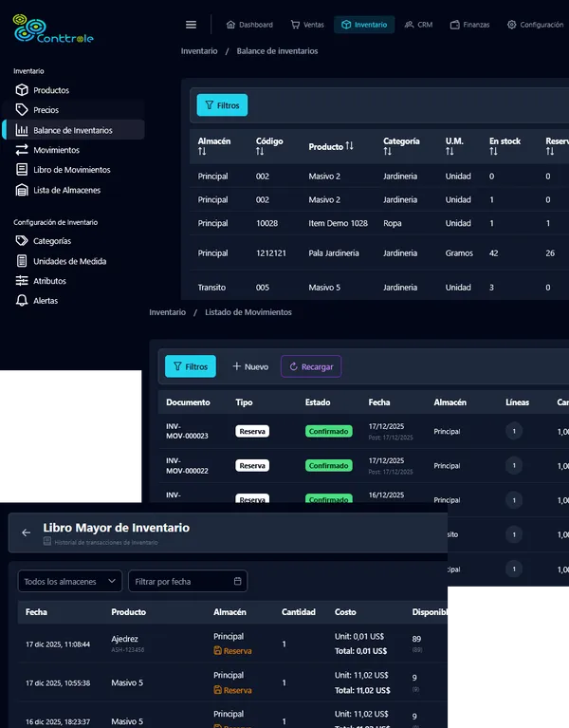569x728 pixels.
Task: Open Filtros in Balance de inventarios panel
Action: point(222,105)
